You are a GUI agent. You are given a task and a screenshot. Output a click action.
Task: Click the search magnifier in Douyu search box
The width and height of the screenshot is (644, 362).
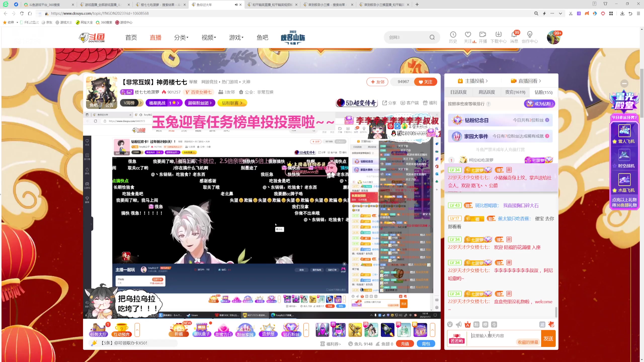432,37
